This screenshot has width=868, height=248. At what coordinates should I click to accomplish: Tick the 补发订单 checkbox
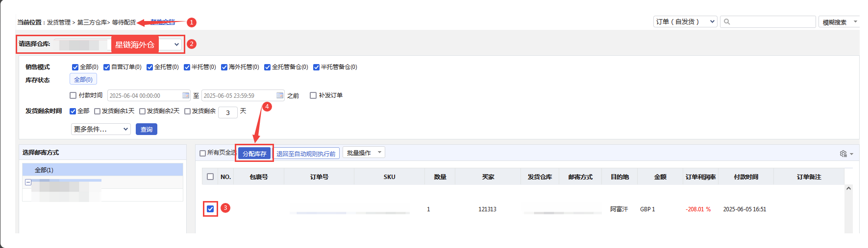point(313,95)
